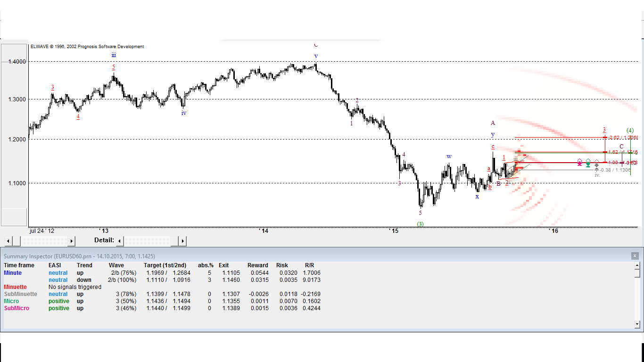Click target value '1.1399 / 1.1478'
Screen dimensions: 644x362
click(x=168, y=294)
